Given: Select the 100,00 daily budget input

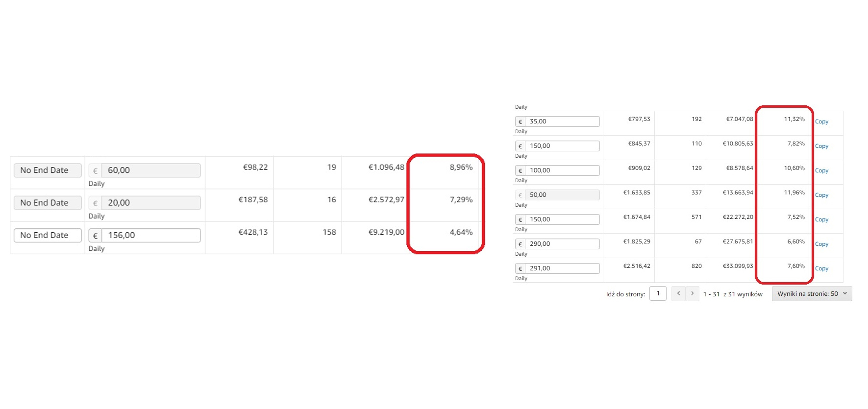Looking at the screenshot, I should (562, 170).
